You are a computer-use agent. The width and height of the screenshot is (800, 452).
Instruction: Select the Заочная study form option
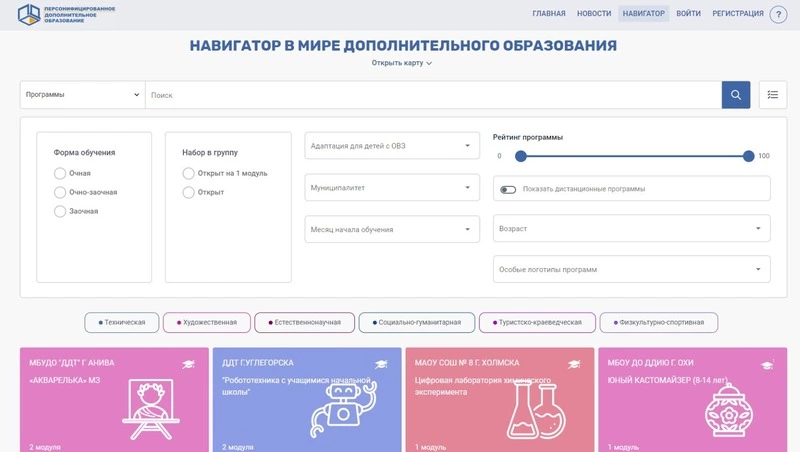(61, 211)
